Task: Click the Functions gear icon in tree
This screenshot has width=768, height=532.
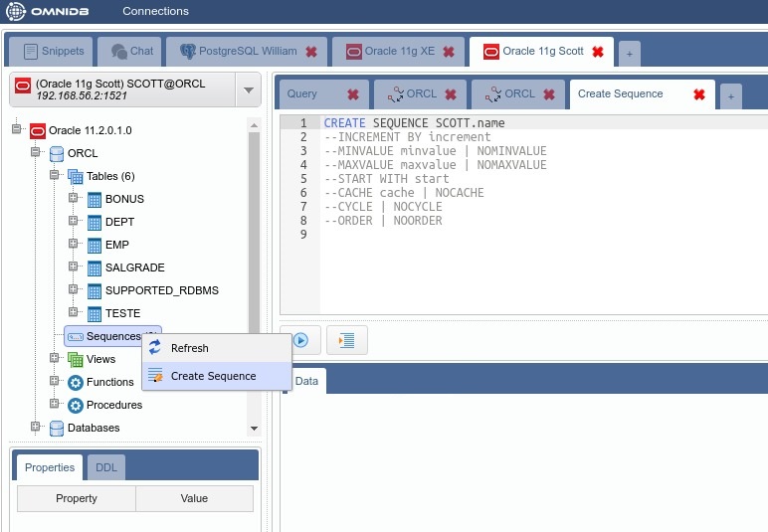Action: (x=76, y=382)
